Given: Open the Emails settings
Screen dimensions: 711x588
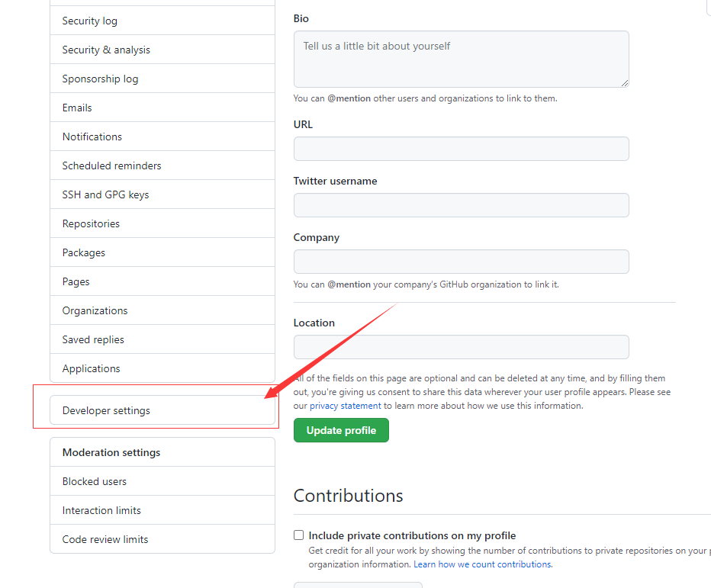Looking at the screenshot, I should [x=77, y=108].
